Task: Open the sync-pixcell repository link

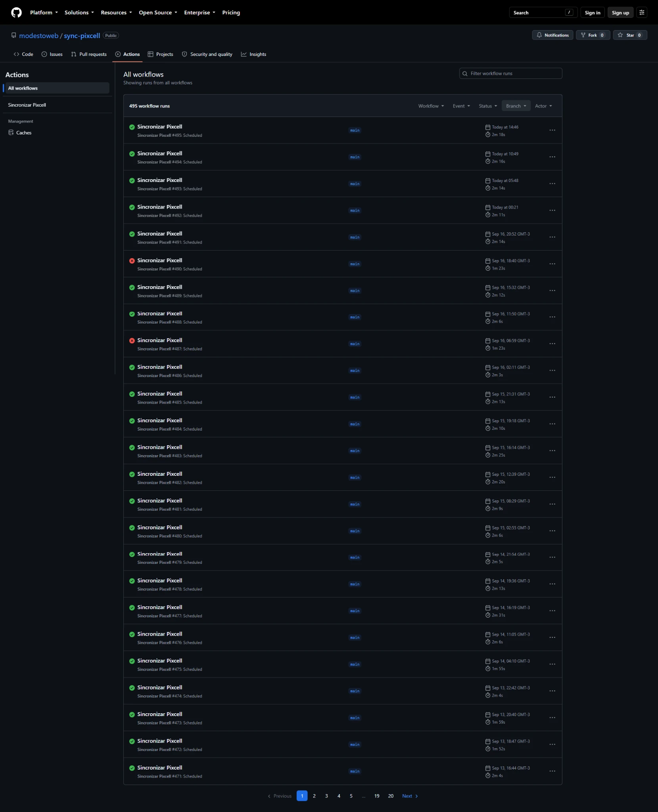Action: coord(82,36)
